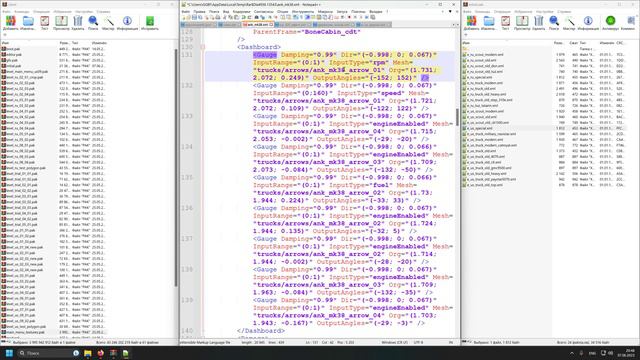This screenshot has width=640, height=360.
Task: Open Мастер wizard in left WinRAR window
Action: [108, 23]
